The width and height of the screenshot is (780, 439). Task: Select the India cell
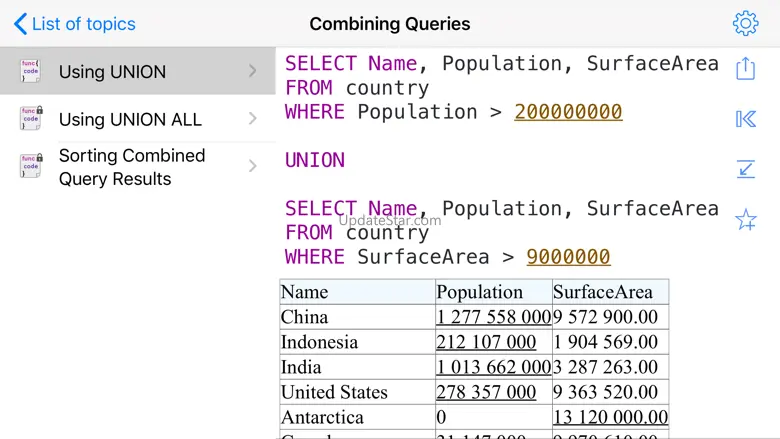click(x=357, y=367)
